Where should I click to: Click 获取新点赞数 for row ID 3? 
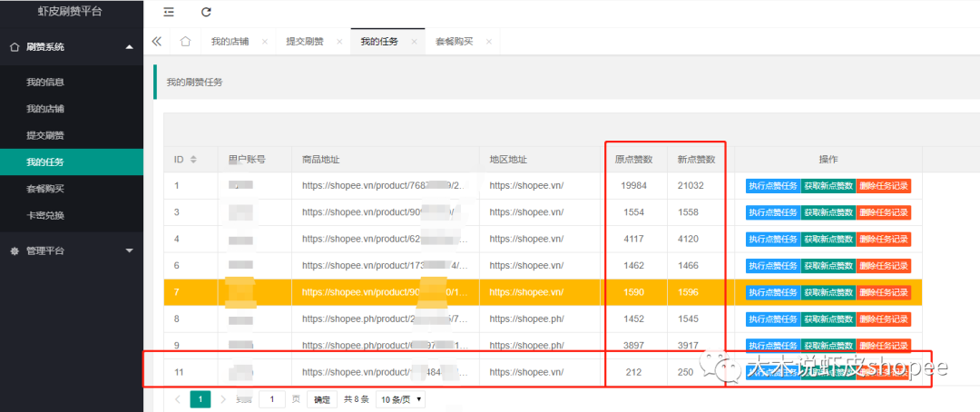828,212
